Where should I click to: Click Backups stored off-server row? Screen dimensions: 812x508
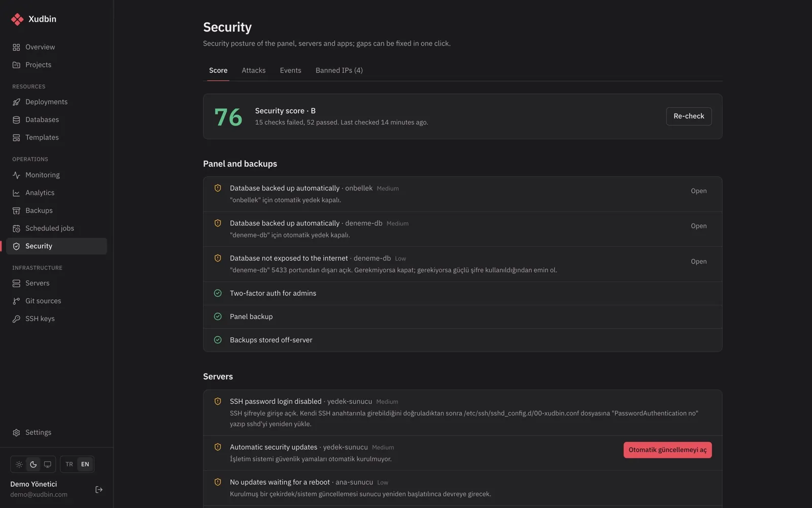click(x=462, y=340)
